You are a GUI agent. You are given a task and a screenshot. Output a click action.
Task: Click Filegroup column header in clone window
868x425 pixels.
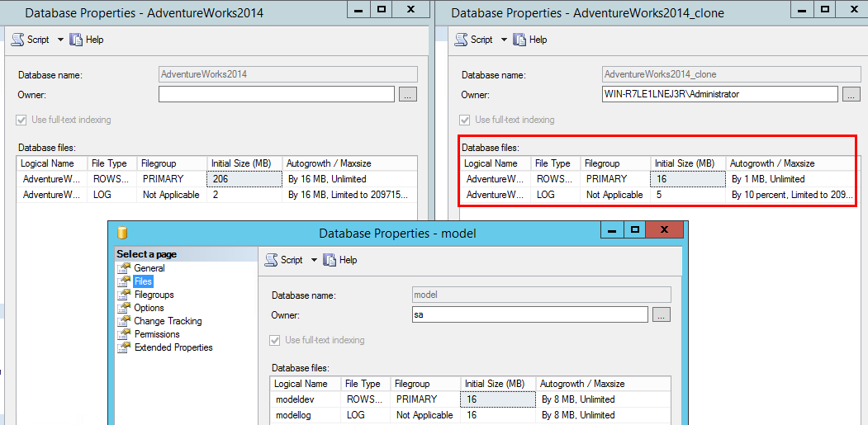[615, 163]
